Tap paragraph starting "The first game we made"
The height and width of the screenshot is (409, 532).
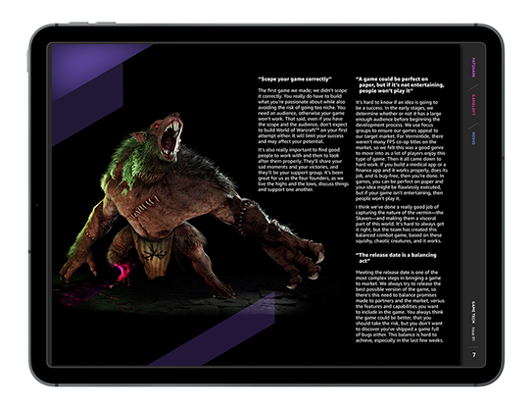point(302,116)
